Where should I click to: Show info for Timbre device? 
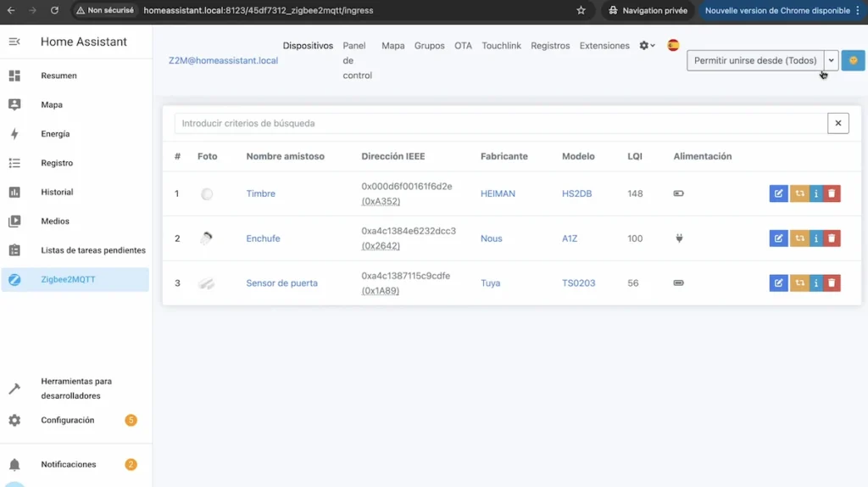click(816, 193)
